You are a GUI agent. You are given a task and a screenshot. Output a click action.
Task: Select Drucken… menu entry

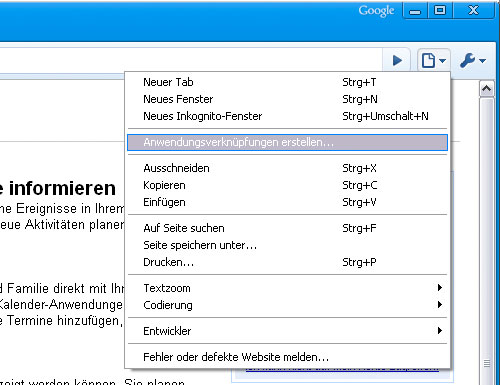tap(287, 262)
